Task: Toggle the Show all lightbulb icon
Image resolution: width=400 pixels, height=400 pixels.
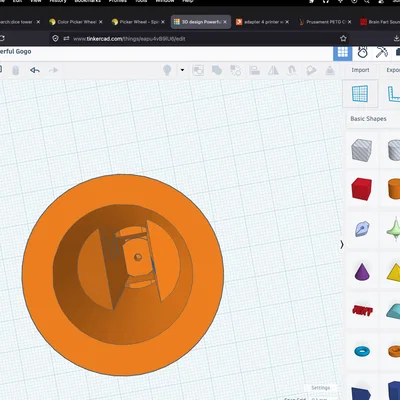Action: tap(167, 70)
